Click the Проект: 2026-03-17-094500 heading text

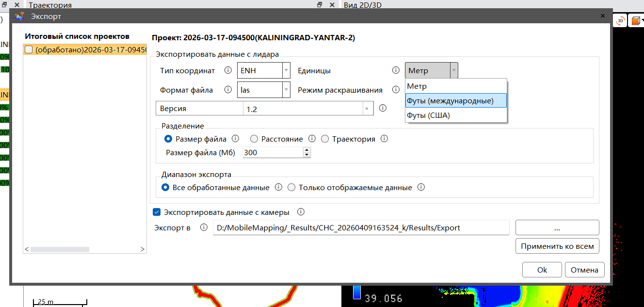(253, 37)
